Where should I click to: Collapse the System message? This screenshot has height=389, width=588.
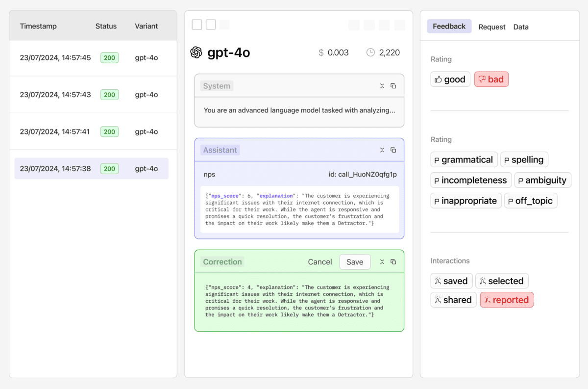pyautogui.click(x=382, y=86)
